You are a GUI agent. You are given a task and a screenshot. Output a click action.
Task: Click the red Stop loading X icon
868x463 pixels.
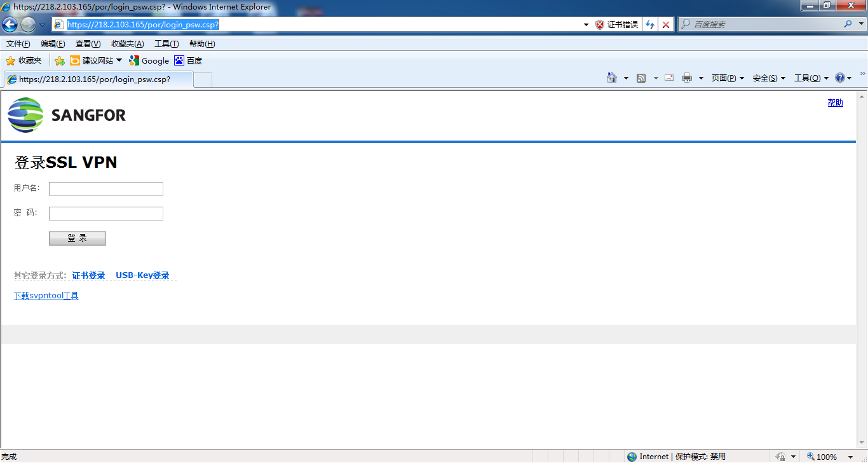pyautogui.click(x=665, y=25)
